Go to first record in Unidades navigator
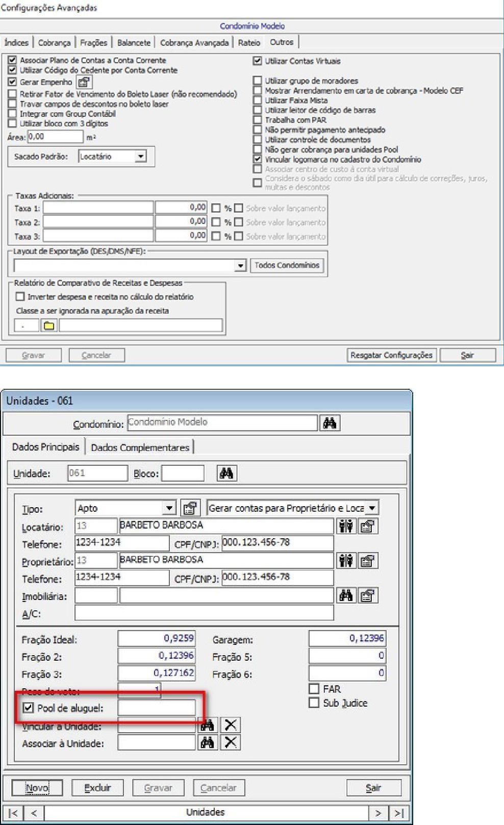 [x=14, y=813]
